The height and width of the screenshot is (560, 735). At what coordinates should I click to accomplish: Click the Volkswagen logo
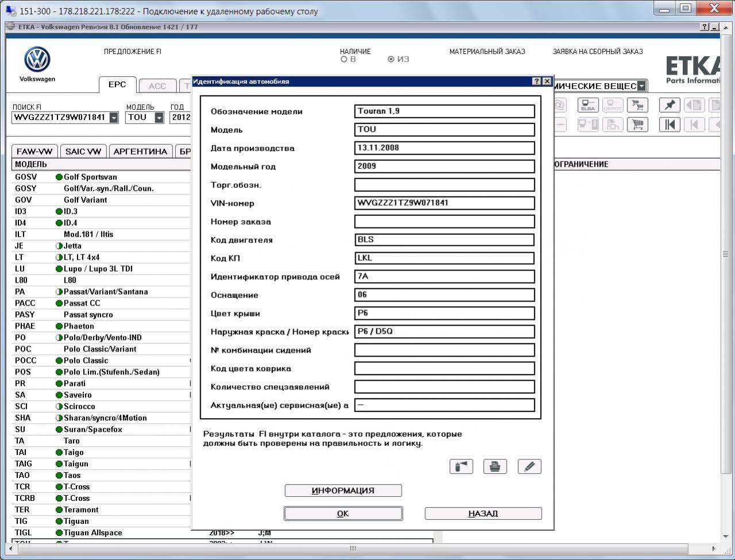37,60
